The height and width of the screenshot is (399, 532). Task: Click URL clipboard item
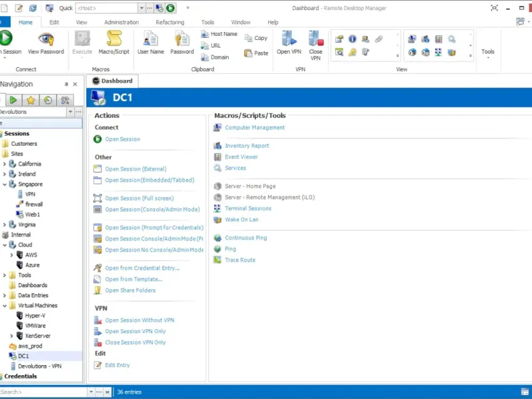tap(211, 45)
